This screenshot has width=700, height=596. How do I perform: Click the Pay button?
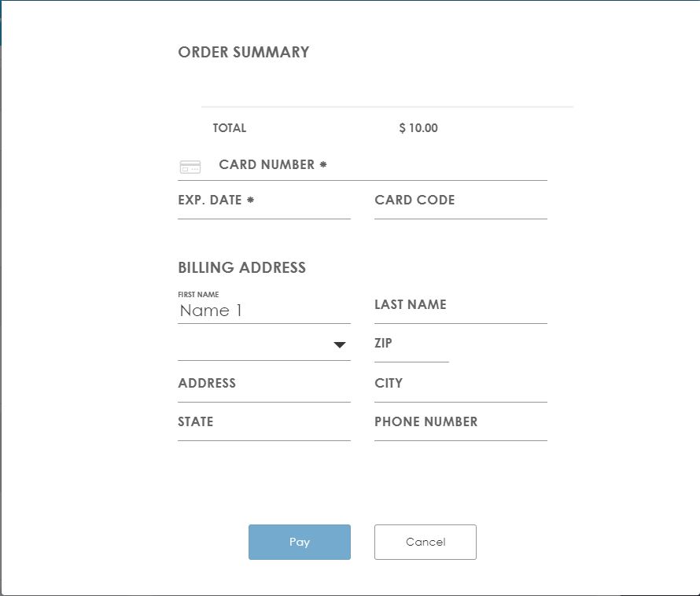click(x=299, y=542)
